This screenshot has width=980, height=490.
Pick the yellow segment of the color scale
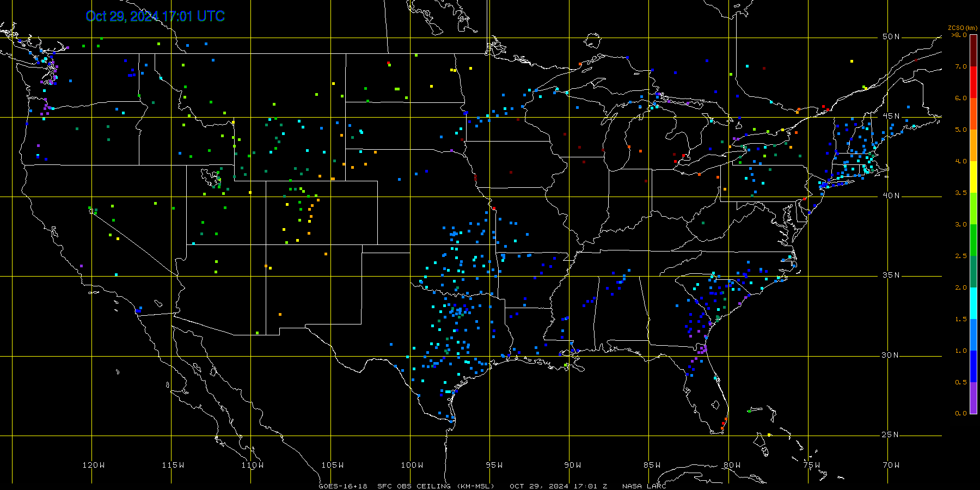(973, 177)
